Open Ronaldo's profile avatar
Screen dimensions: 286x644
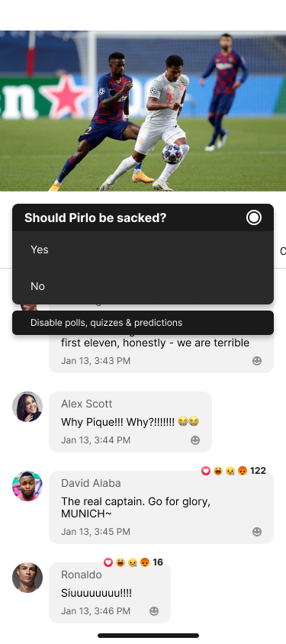click(27, 578)
